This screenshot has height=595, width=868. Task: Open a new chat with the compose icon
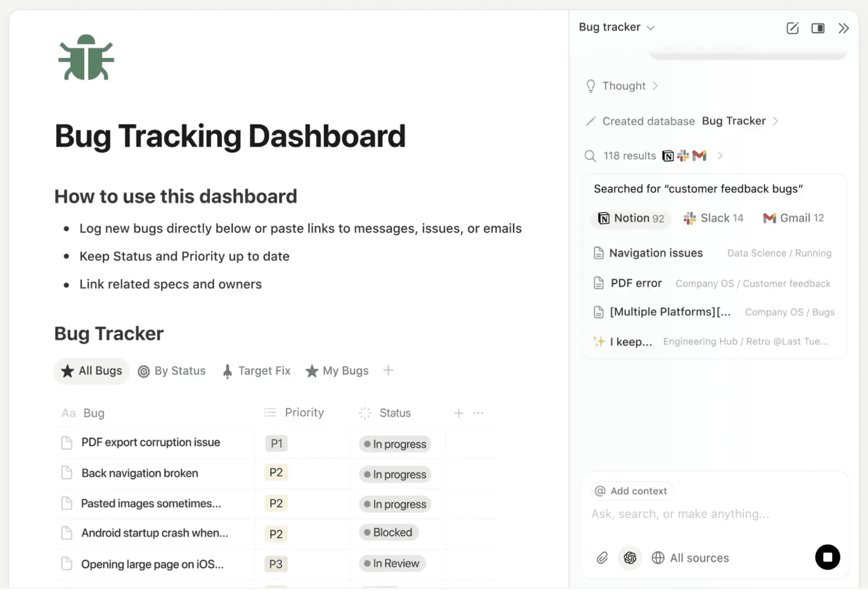pyautogui.click(x=792, y=28)
